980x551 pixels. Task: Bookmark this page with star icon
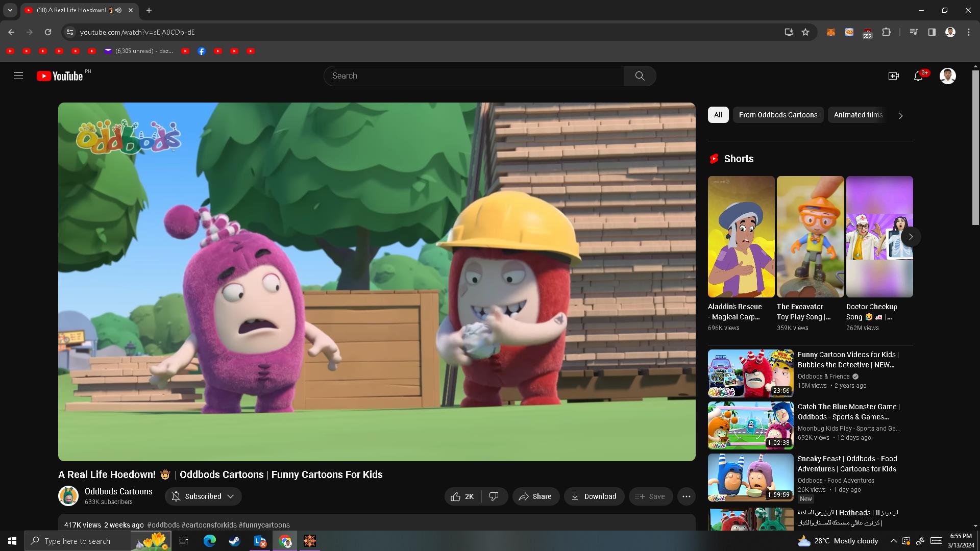click(805, 32)
